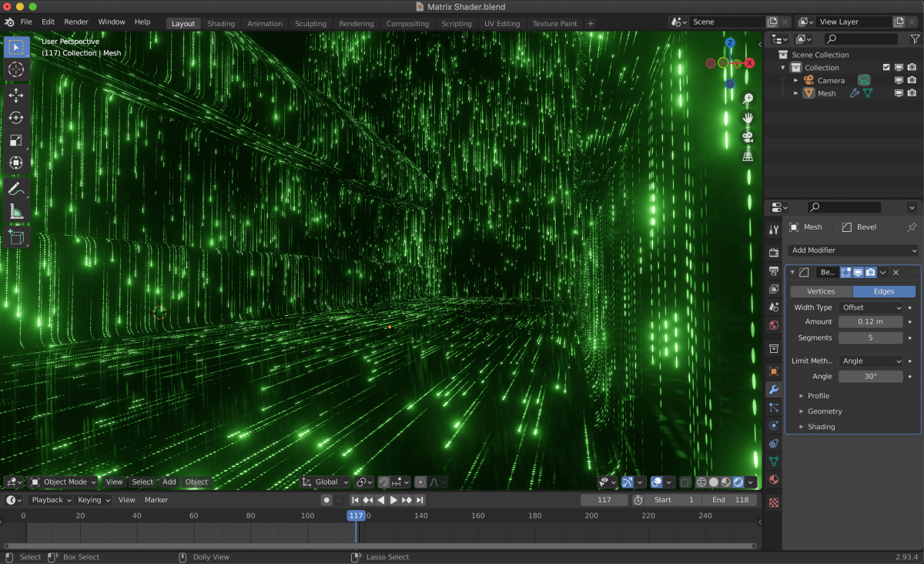Image resolution: width=924 pixels, height=564 pixels.
Task: Open the outliner filter funnel
Action: tap(914, 39)
